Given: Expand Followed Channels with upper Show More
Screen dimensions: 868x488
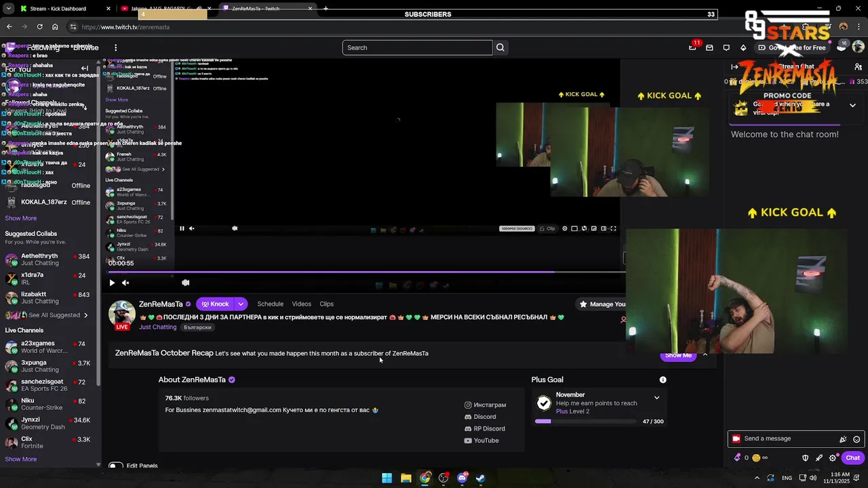Looking at the screenshot, I should [21, 218].
